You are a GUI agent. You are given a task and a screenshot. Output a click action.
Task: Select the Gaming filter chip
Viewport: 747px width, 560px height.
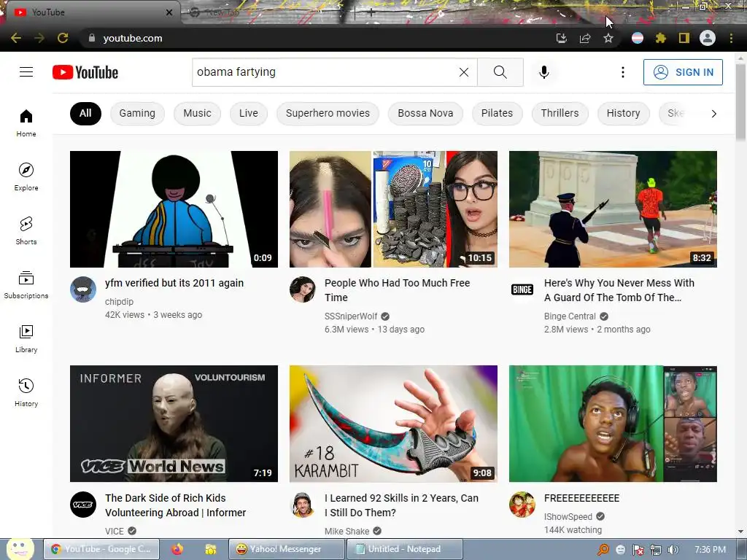pyautogui.click(x=137, y=113)
